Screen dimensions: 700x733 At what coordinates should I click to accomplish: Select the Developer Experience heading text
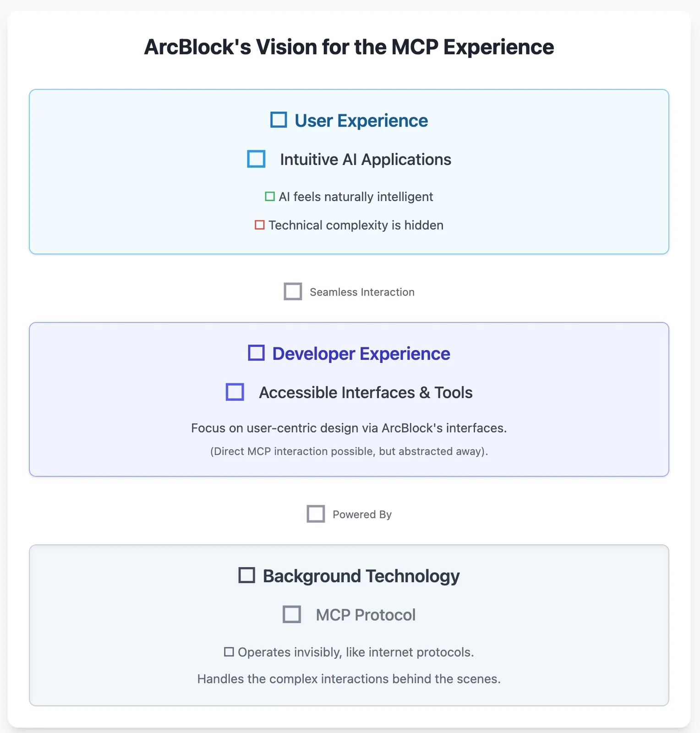[x=361, y=354]
